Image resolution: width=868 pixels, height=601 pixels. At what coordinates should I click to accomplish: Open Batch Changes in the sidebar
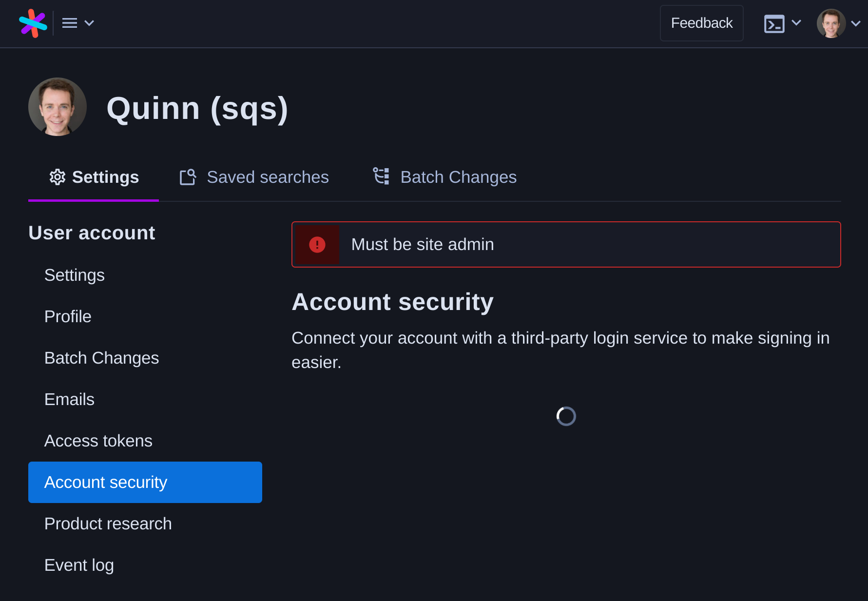[145, 358]
